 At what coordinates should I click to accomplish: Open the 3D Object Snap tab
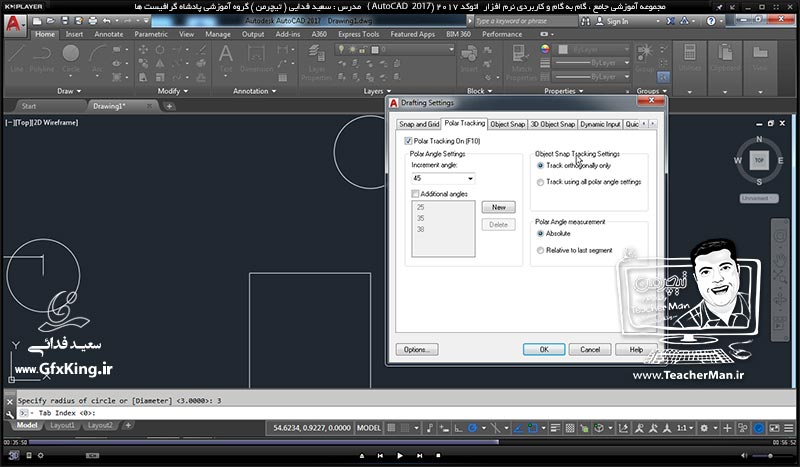[553, 124]
